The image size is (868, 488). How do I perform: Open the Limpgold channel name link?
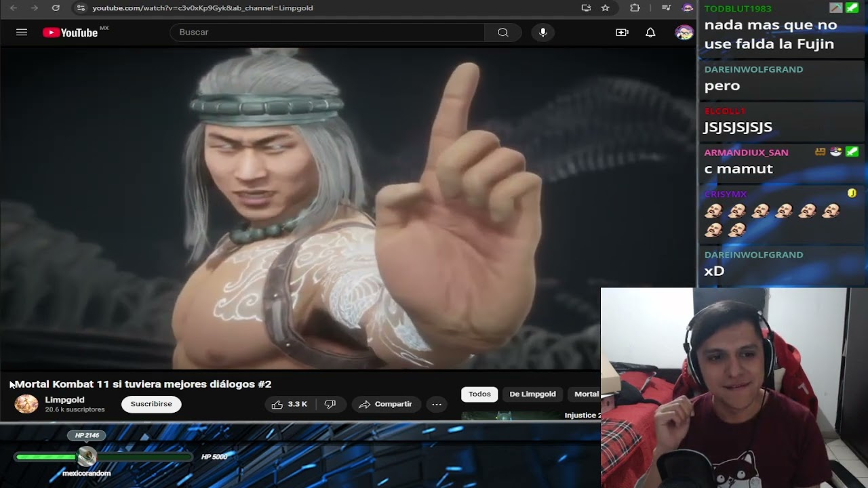tap(64, 400)
